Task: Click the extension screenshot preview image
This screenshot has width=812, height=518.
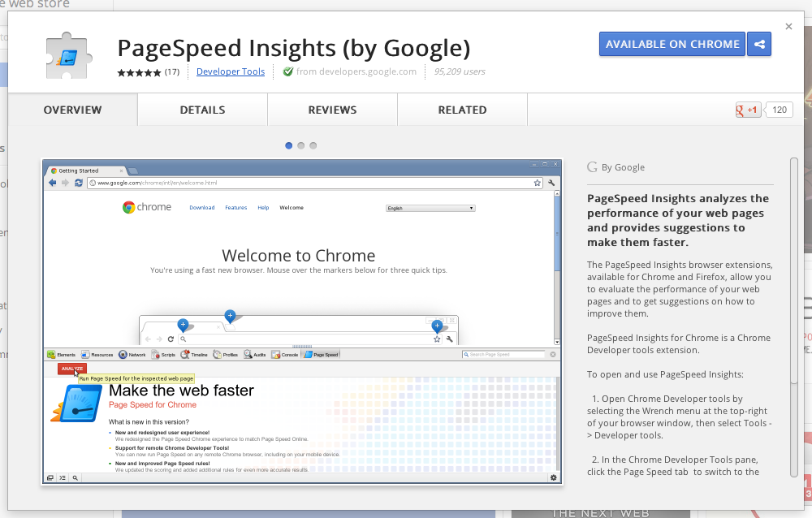Action: point(302,322)
